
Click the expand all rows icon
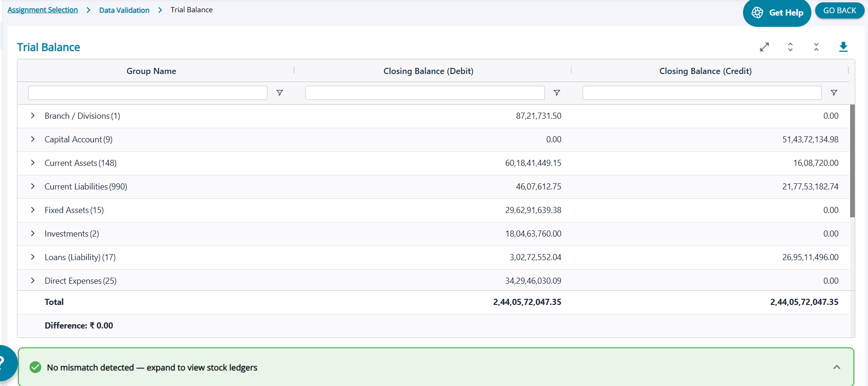pos(790,47)
